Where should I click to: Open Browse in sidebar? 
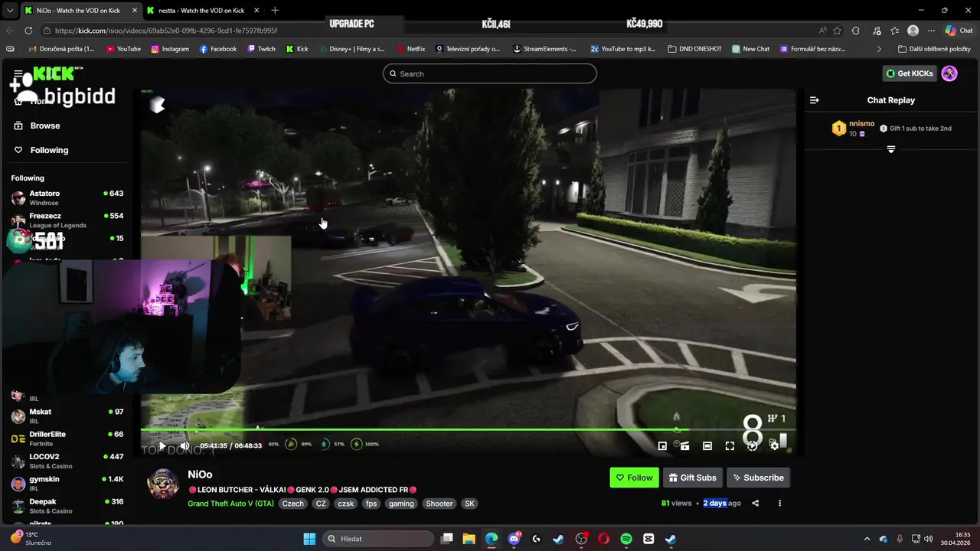45,126
